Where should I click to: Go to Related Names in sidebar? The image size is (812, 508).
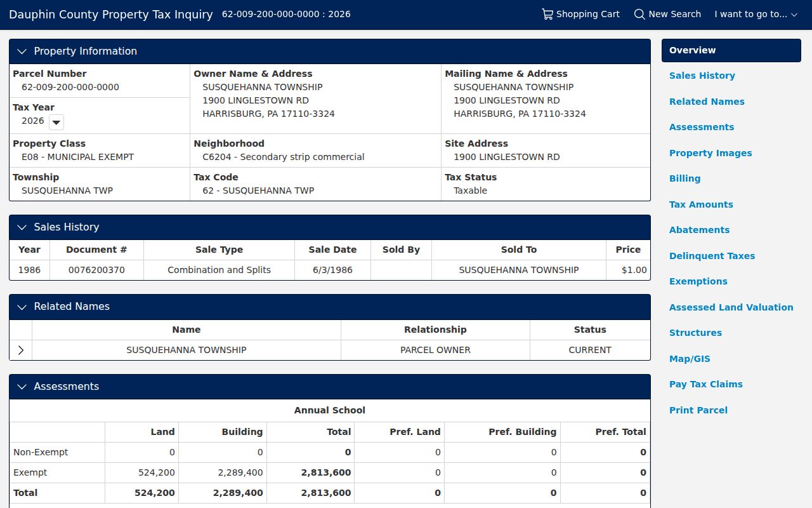[x=707, y=102]
